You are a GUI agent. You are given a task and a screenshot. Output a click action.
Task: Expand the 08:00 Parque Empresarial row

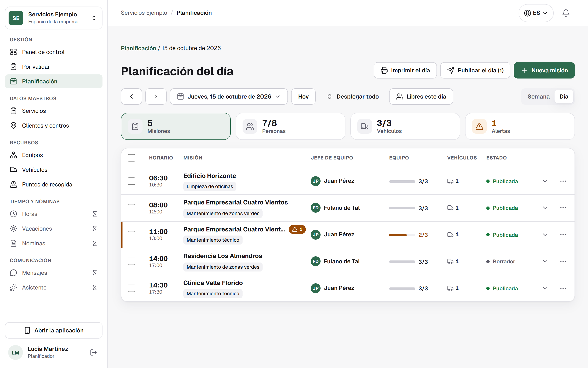545,208
